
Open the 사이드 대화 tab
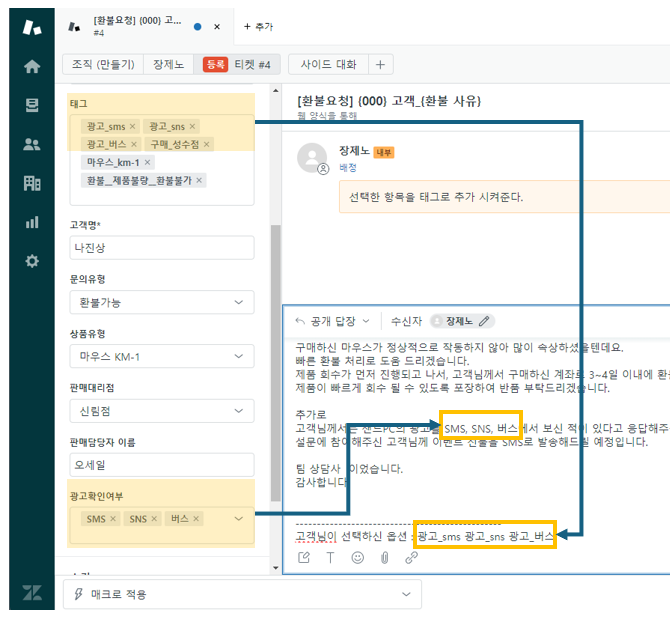click(328, 65)
